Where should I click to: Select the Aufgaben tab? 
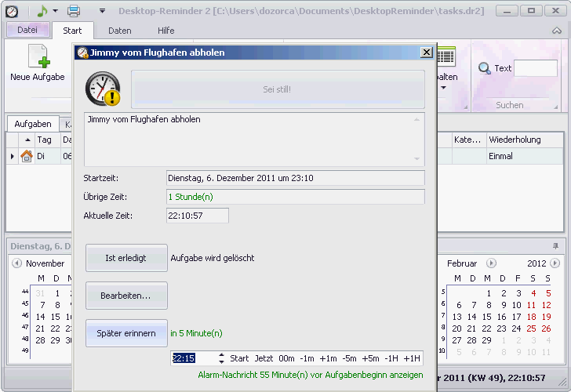33,124
